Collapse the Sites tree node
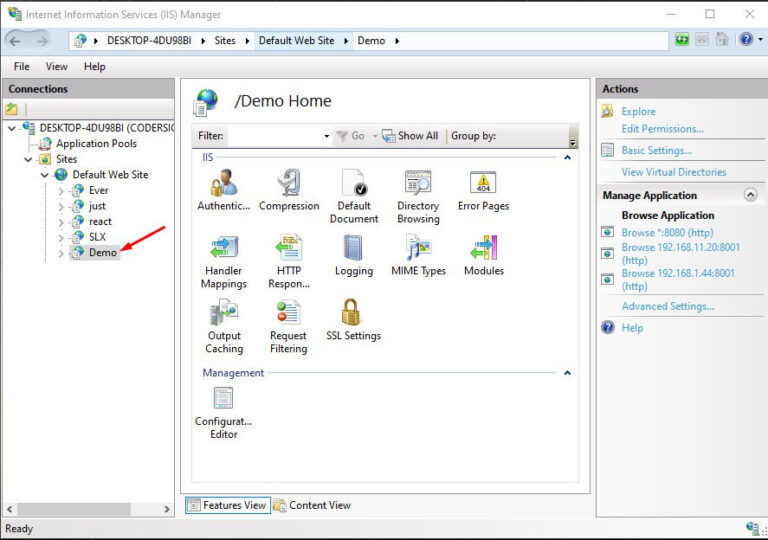 point(28,159)
